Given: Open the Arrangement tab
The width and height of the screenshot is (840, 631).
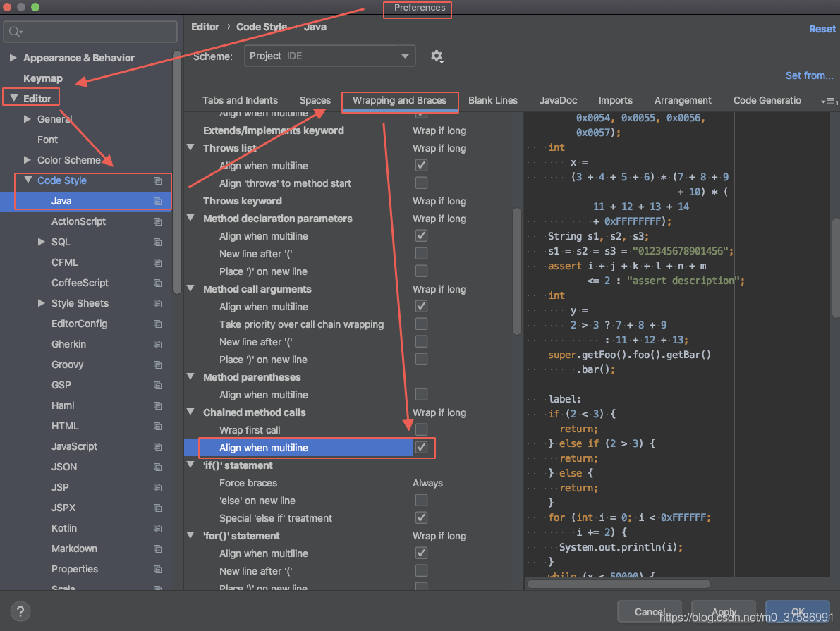Looking at the screenshot, I should click(x=683, y=100).
